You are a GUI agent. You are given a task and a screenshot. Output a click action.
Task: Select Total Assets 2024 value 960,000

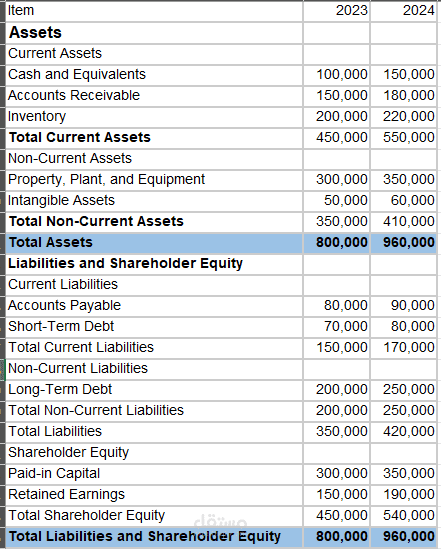point(404,243)
